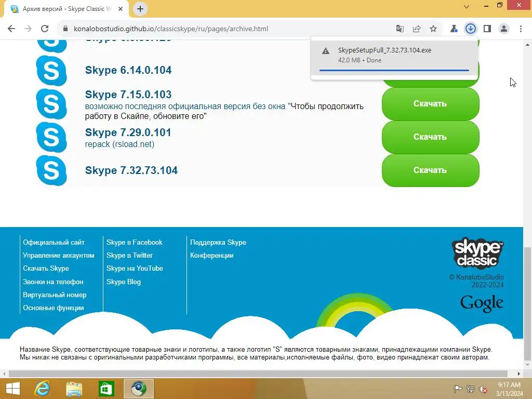Open the Конференции footer link
The image size is (532, 399).
tap(212, 256)
